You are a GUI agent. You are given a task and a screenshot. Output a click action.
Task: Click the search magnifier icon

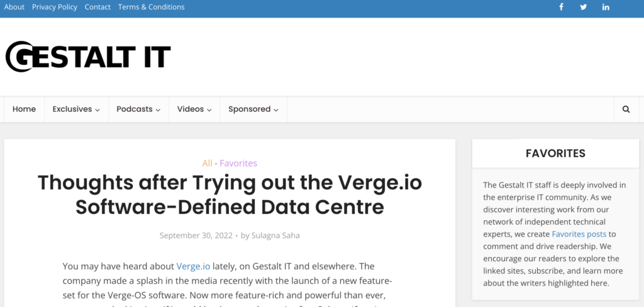tap(626, 109)
